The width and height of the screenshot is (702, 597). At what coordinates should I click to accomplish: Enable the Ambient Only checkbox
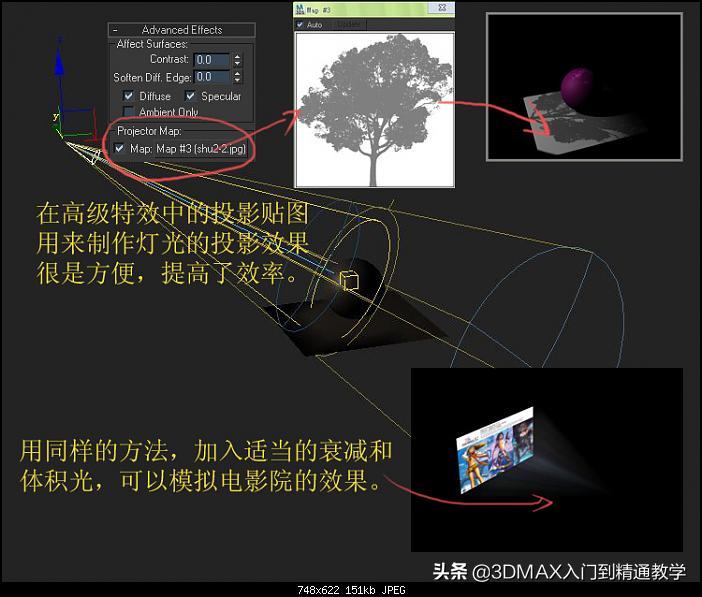click(128, 111)
